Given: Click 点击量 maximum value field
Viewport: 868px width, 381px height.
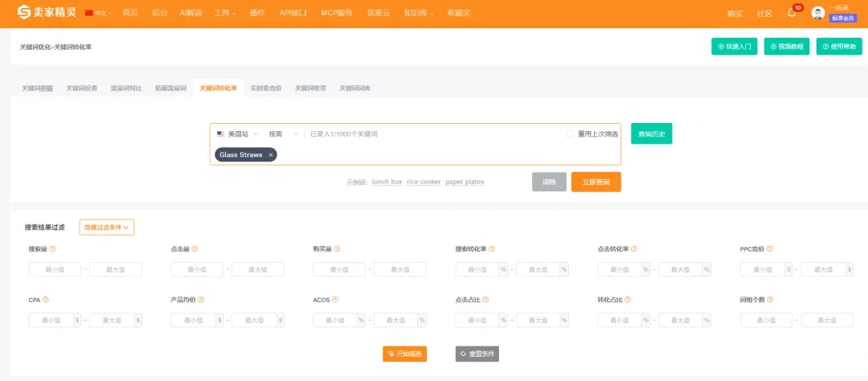Looking at the screenshot, I should point(258,270).
